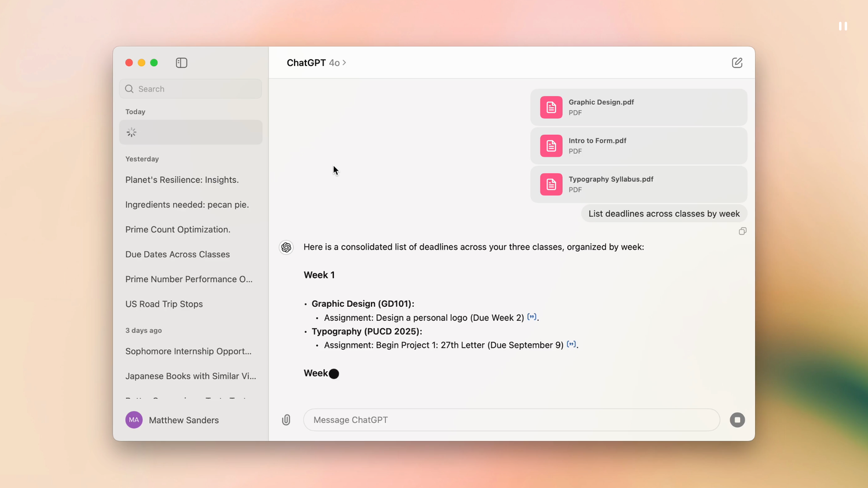
Task: Click the Message ChatGPT input box
Action: pyautogui.click(x=512, y=420)
